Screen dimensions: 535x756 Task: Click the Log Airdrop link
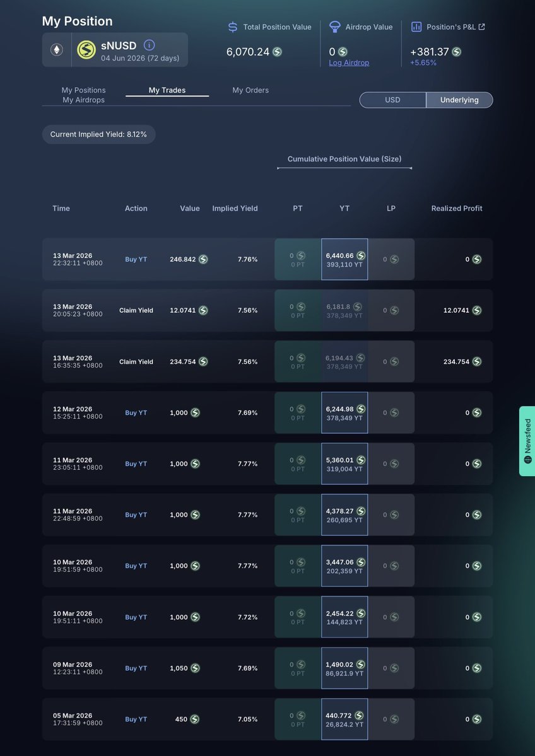pyautogui.click(x=349, y=62)
